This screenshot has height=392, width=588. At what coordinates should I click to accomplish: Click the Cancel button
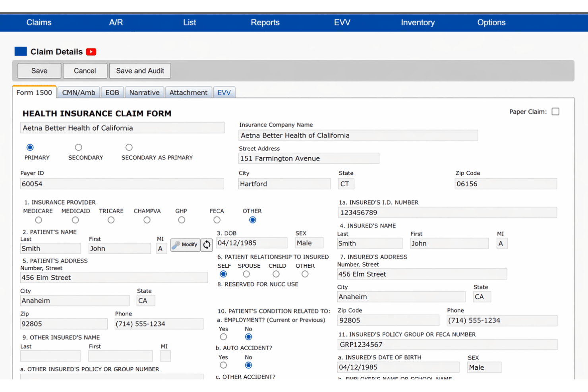tap(85, 71)
